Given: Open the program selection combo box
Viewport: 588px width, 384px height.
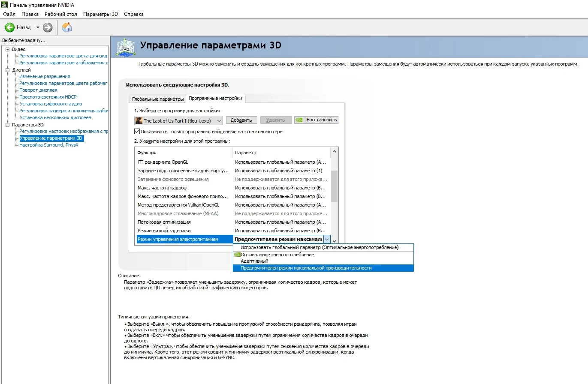Looking at the screenshot, I should [x=178, y=120].
